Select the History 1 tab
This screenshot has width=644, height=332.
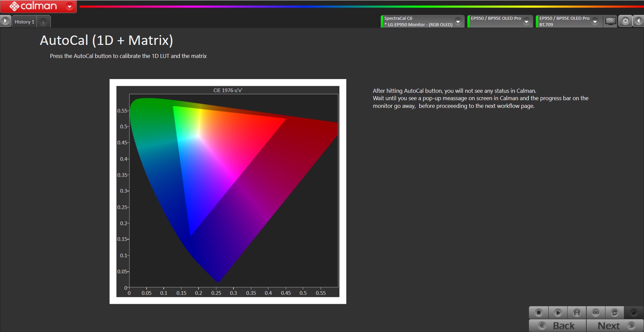pyautogui.click(x=24, y=22)
